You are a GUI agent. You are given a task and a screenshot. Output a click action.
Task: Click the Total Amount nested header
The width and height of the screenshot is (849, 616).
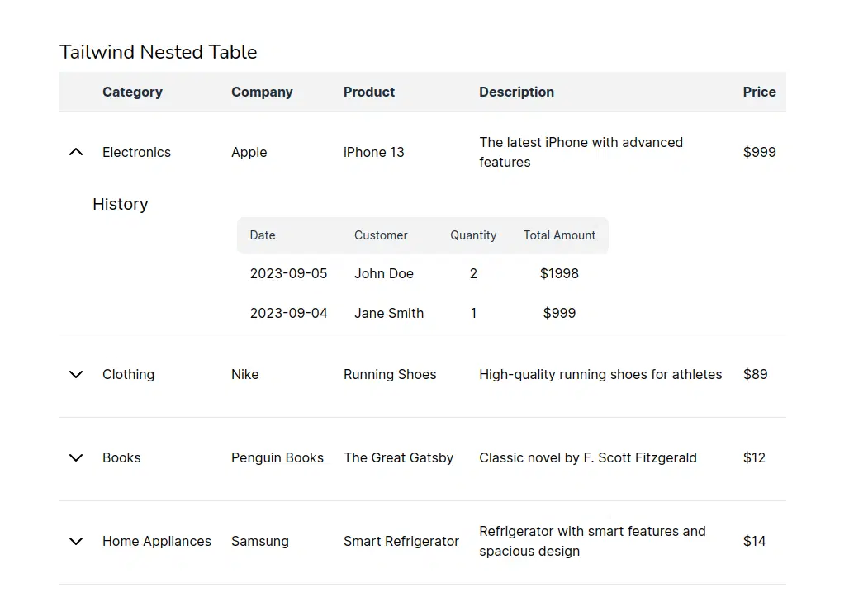click(x=559, y=235)
